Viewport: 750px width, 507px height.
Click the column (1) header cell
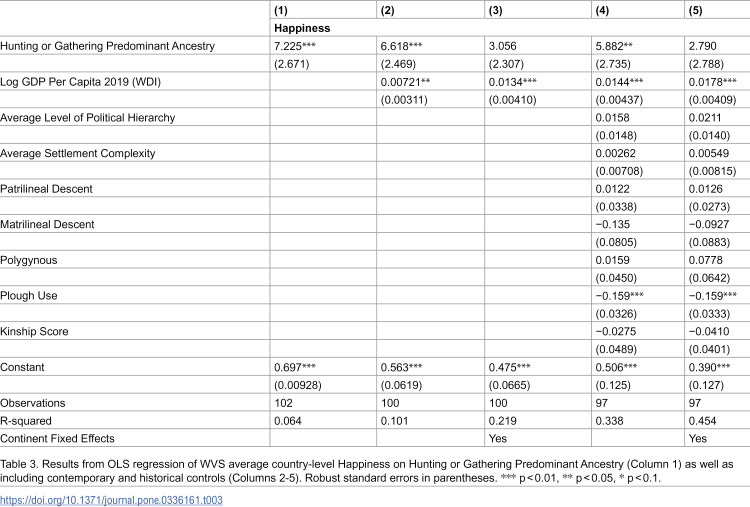click(323, 10)
